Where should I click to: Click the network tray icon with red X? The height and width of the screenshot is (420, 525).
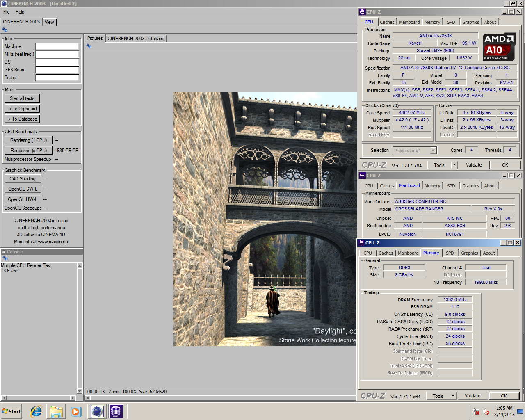[x=476, y=411]
